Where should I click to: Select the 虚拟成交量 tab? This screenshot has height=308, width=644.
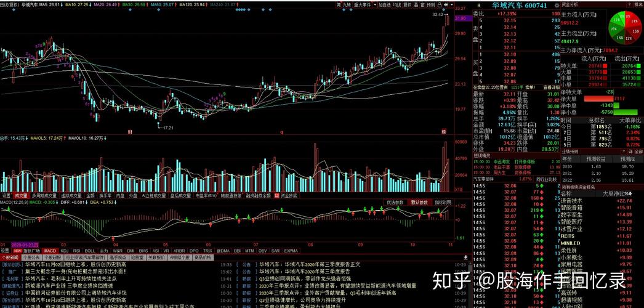[71, 196]
